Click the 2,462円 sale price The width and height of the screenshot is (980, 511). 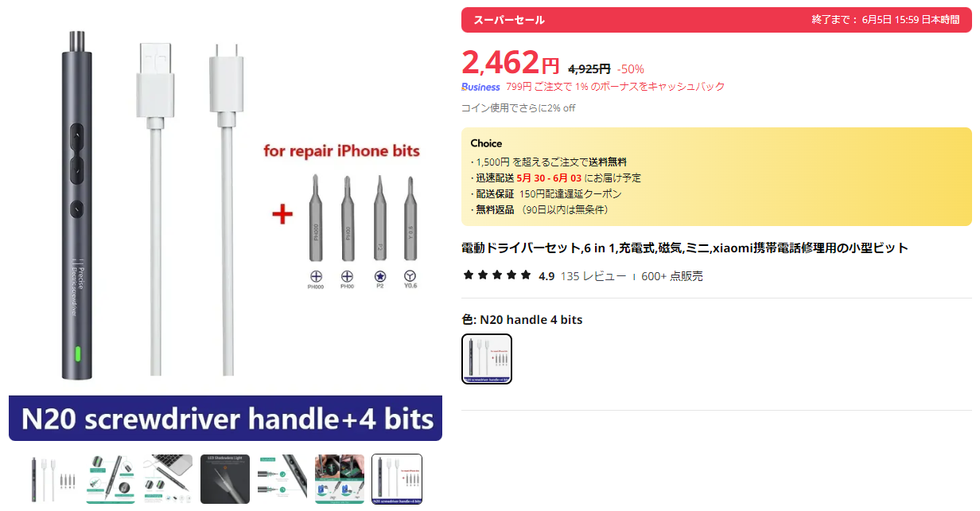510,63
